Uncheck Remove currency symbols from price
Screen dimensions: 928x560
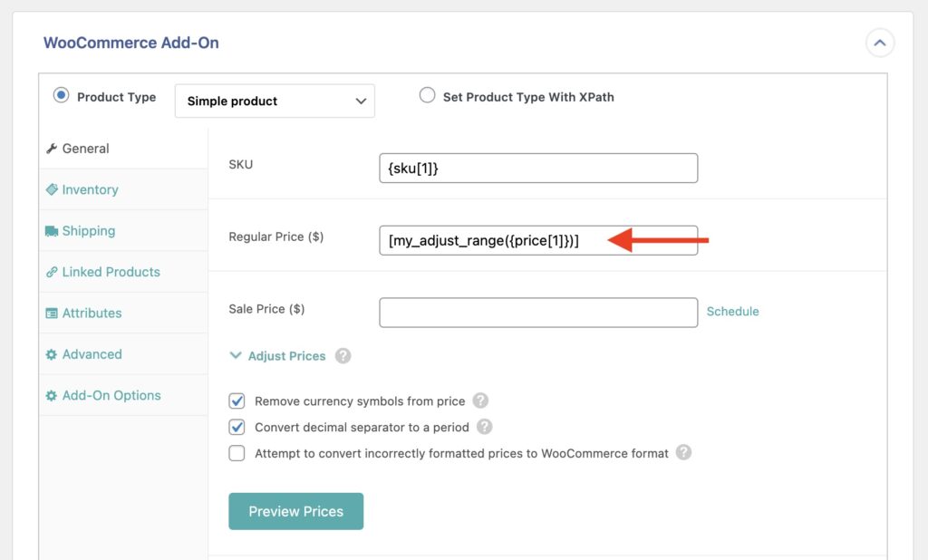237,401
